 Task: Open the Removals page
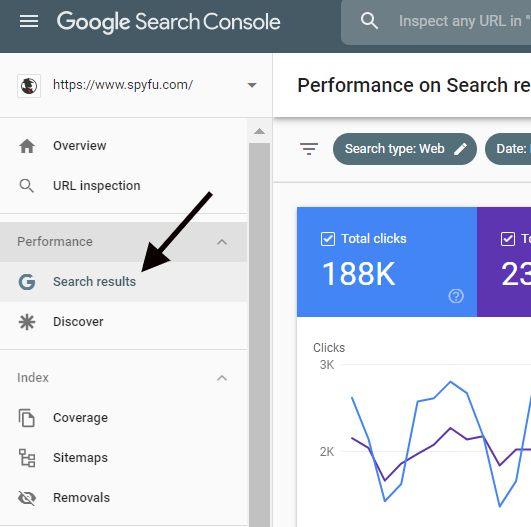(124, 498)
